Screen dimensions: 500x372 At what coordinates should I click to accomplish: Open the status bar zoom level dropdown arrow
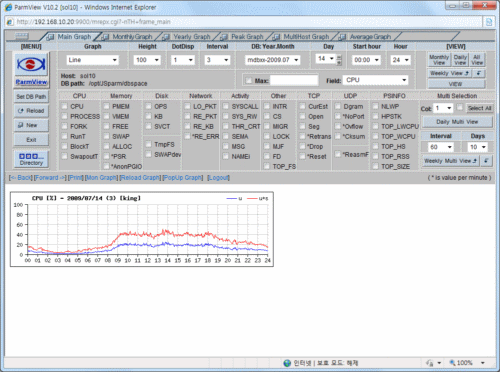coord(483,363)
